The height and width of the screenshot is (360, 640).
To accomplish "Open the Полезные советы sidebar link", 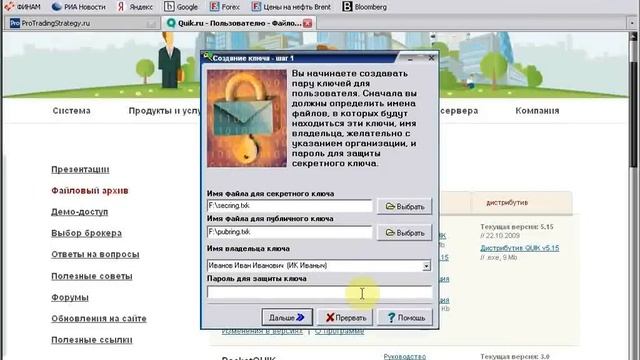I will 92,276.
